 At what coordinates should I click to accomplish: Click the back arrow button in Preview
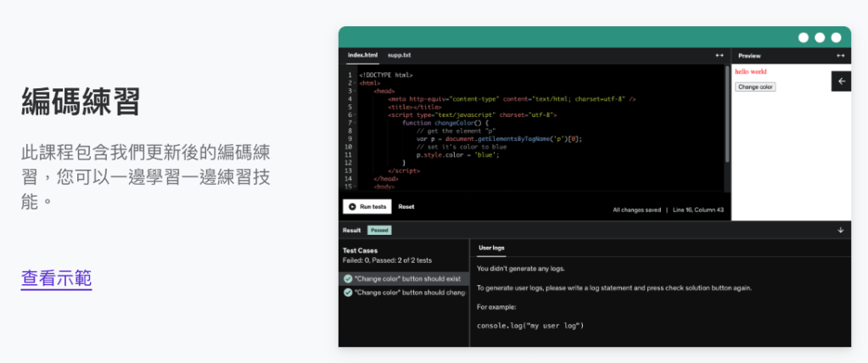coord(841,81)
